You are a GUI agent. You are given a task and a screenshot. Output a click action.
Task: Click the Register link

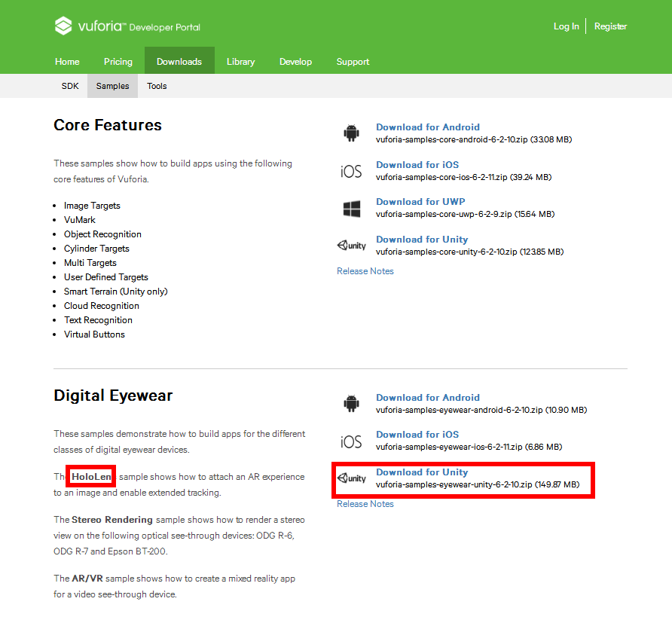coord(610,26)
